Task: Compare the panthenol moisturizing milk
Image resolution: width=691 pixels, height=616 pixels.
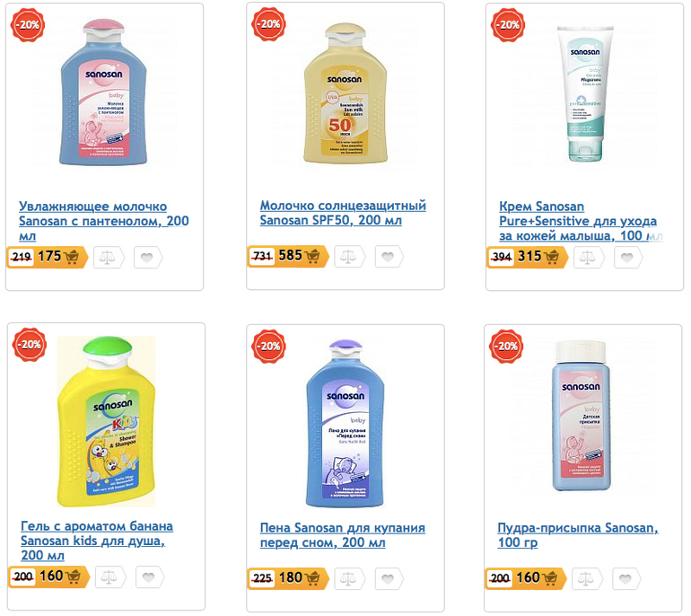Action: 109,257
